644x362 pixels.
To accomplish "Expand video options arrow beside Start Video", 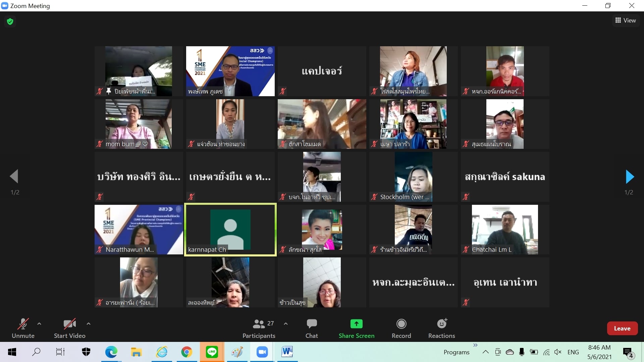I will pos(89,324).
